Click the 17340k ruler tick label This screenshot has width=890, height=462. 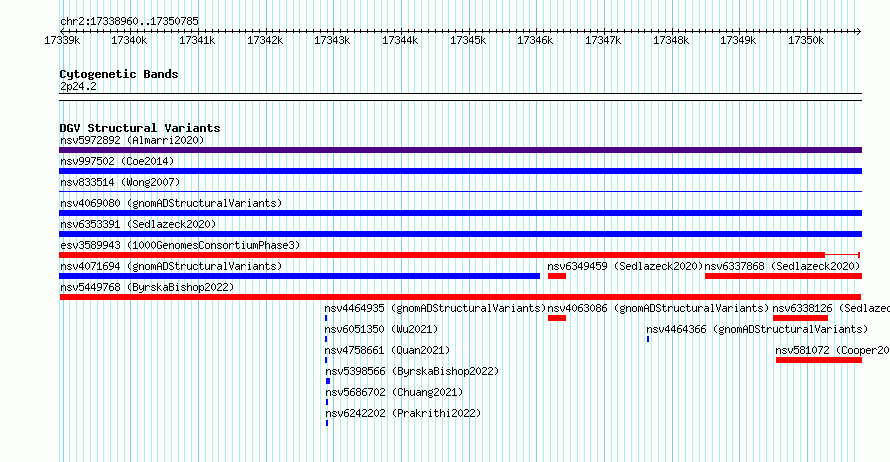(129, 40)
